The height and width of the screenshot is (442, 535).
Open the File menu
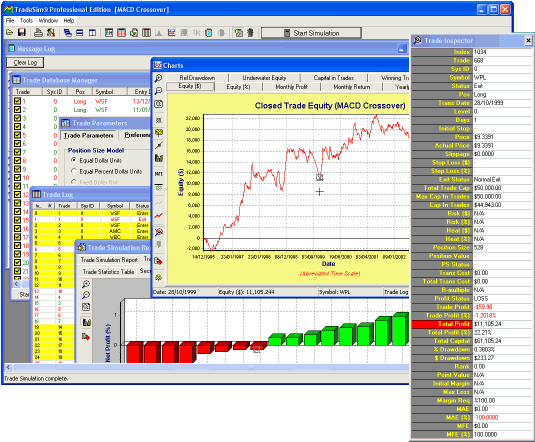[10, 20]
